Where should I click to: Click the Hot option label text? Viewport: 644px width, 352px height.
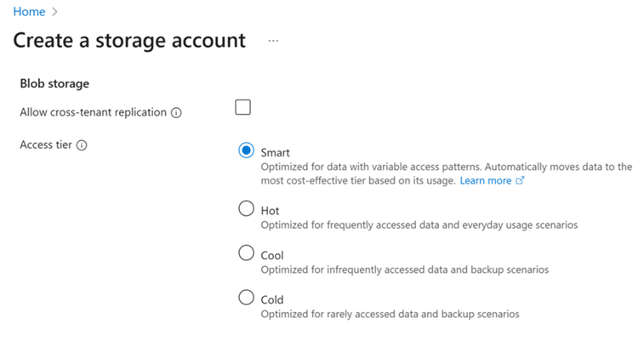tap(270, 211)
